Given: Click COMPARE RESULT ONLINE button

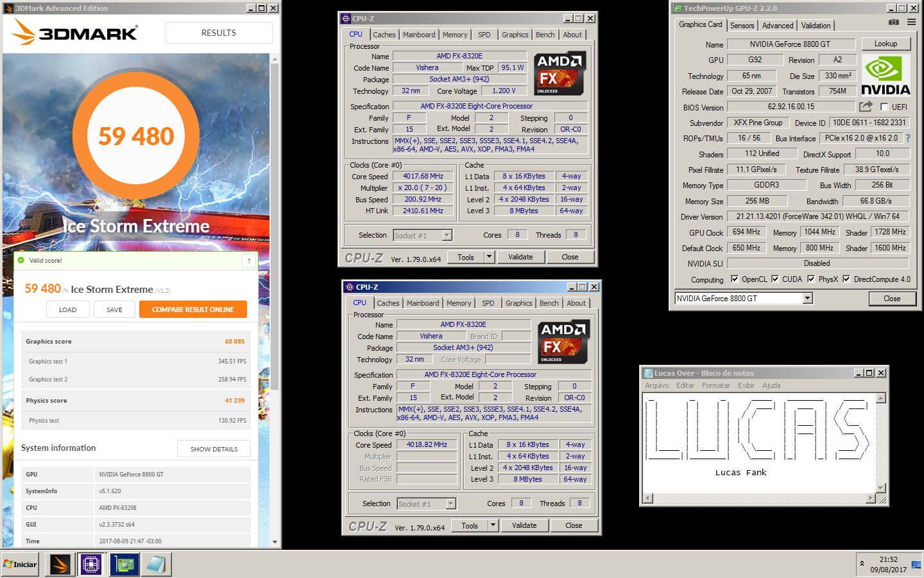Looking at the screenshot, I should point(193,310).
